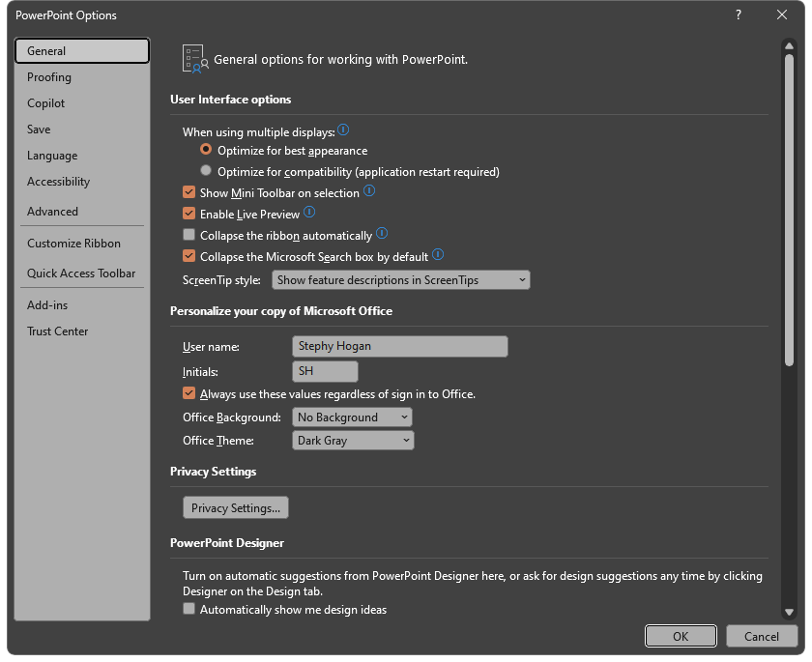Image resolution: width=812 pixels, height=662 pixels.
Task: Click the info icon next to 'Collapse the ribbon automatically'
Action: 381,234
